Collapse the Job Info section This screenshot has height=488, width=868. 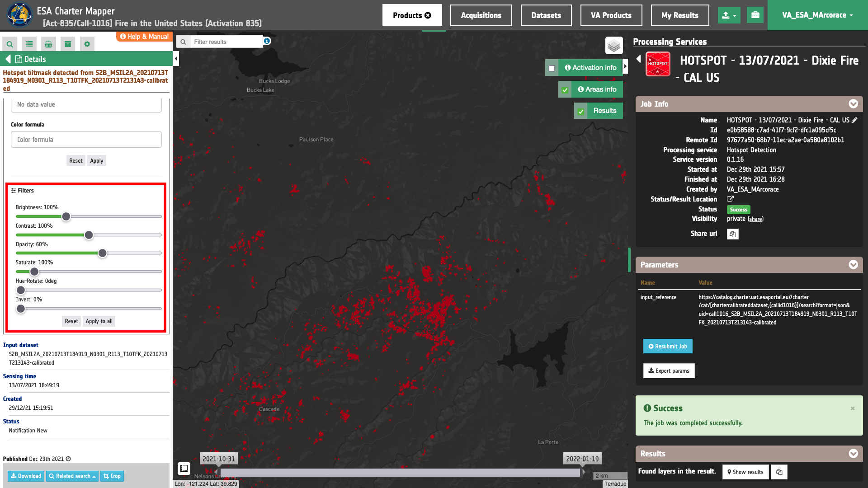coord(854,104)
